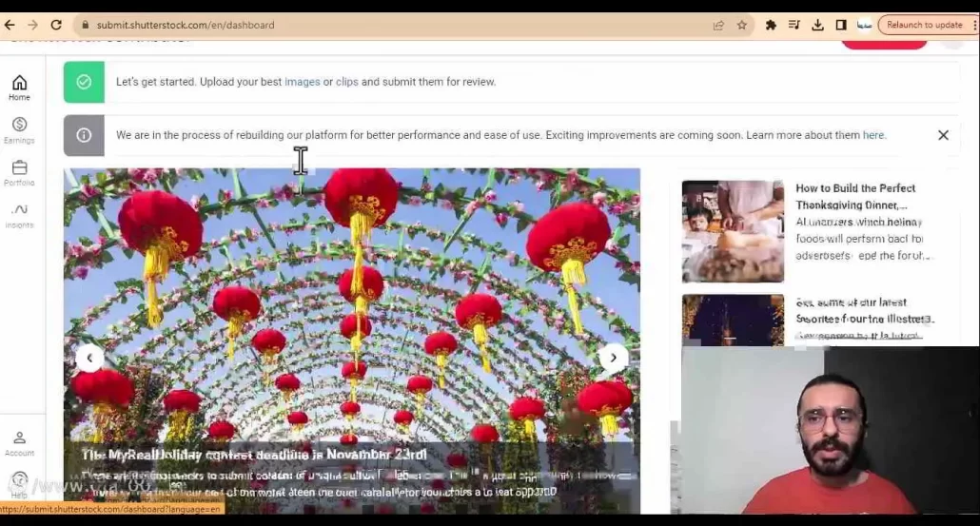The image size is (980, 526).
Task: Bookmark this page with the star icon
Action: point(742,25)
